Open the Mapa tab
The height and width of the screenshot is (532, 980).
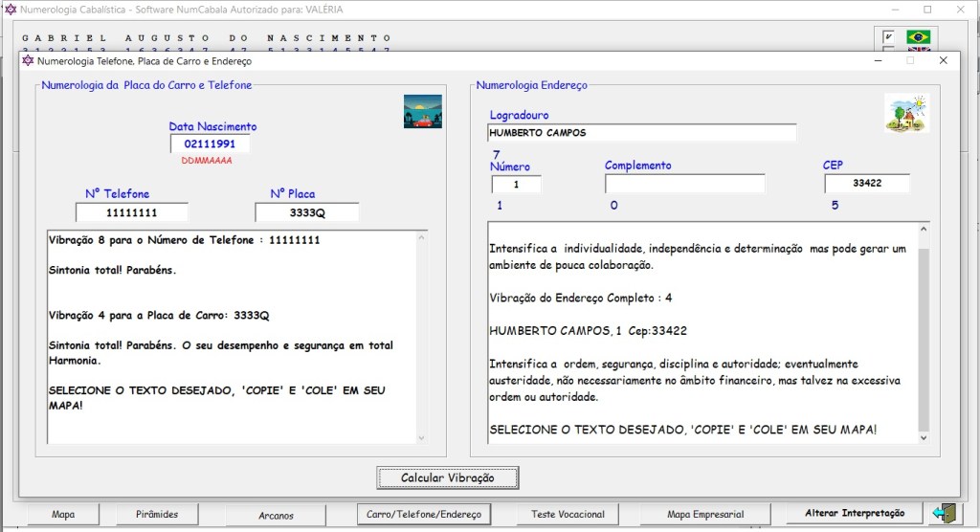click(x=63, y=514)
